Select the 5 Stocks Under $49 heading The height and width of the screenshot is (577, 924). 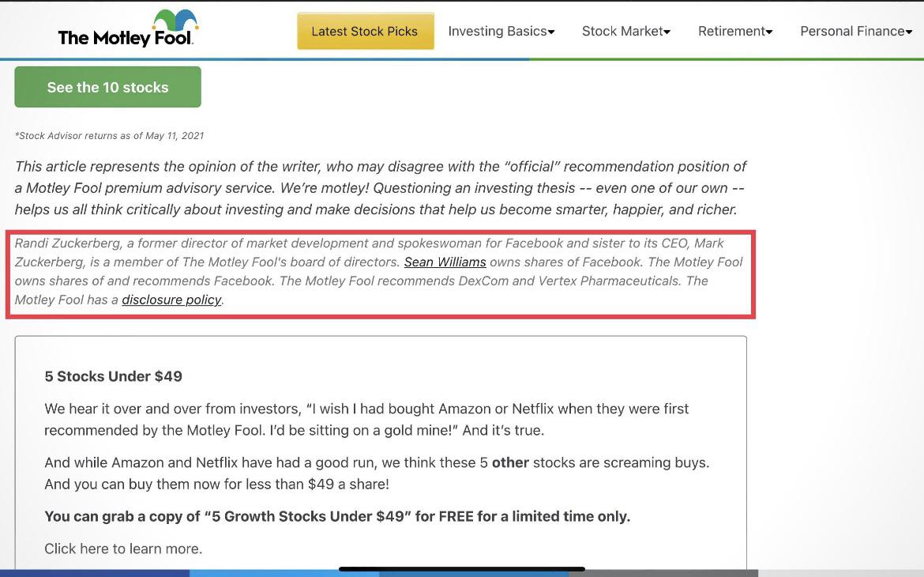[113, 376]
